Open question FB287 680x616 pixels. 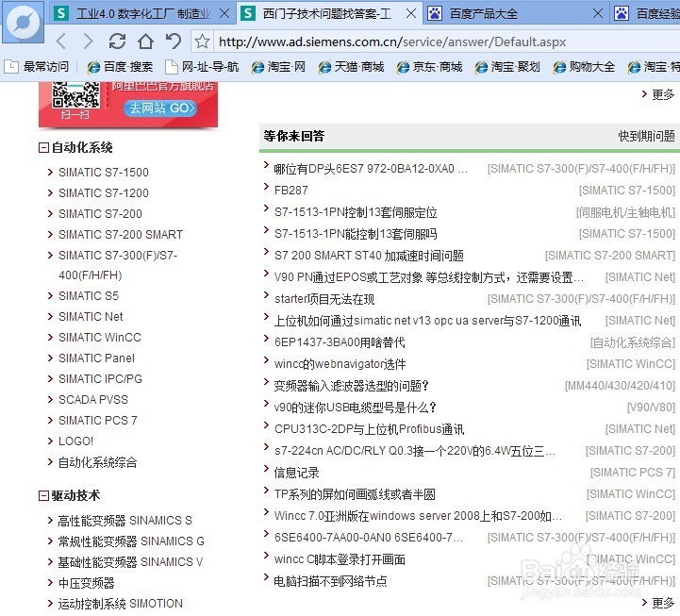tap(291, 191)
